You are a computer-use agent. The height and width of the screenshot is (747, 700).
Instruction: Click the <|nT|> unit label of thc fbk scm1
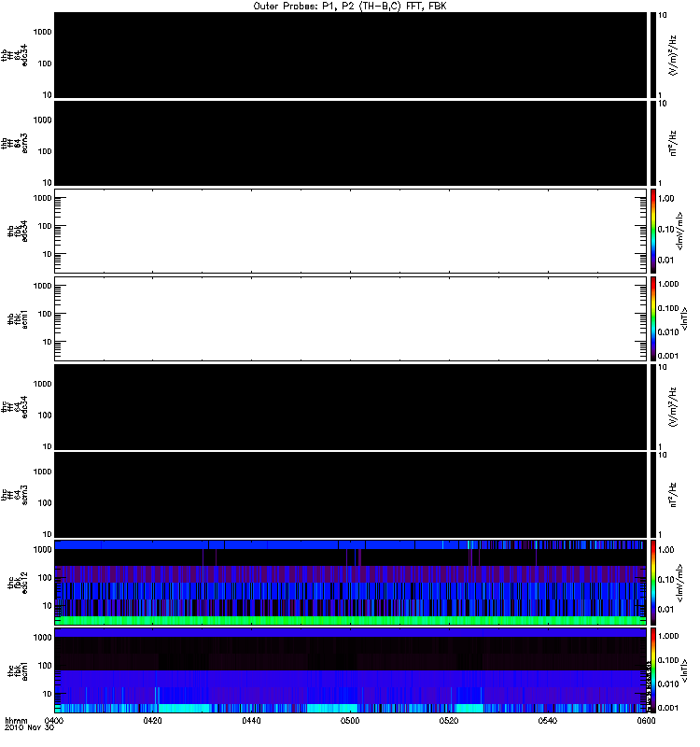coord(684,670)
